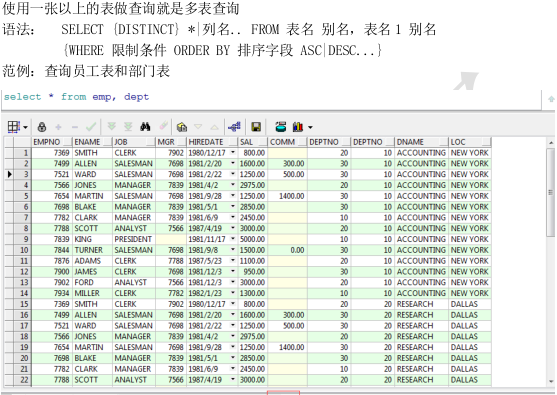
Task: Click the teal Export results icon
Action: click(281, 126)
